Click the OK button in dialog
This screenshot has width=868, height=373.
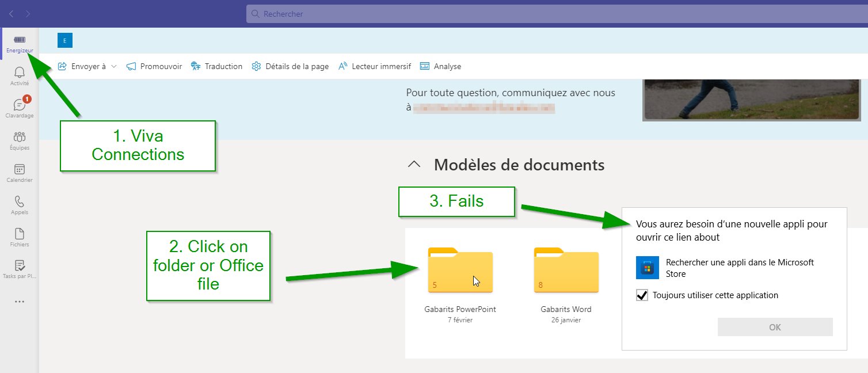pyautogui.click(x=775, y=327)
